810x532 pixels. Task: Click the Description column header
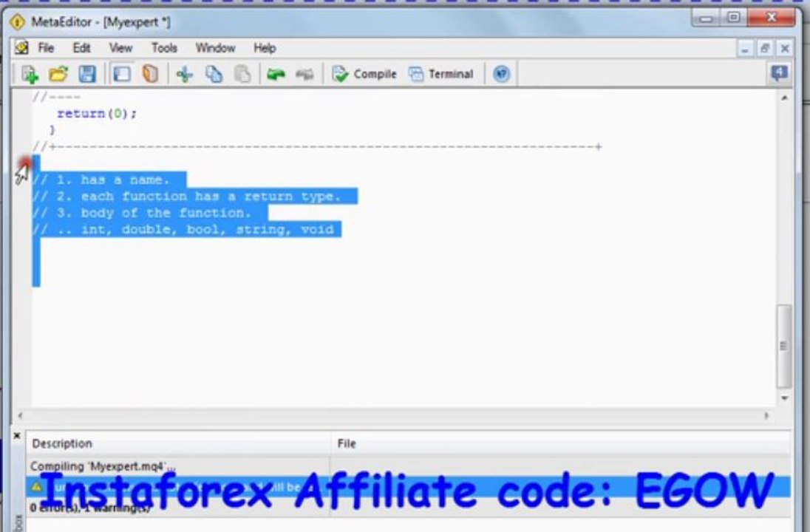[x=178, y=443]
